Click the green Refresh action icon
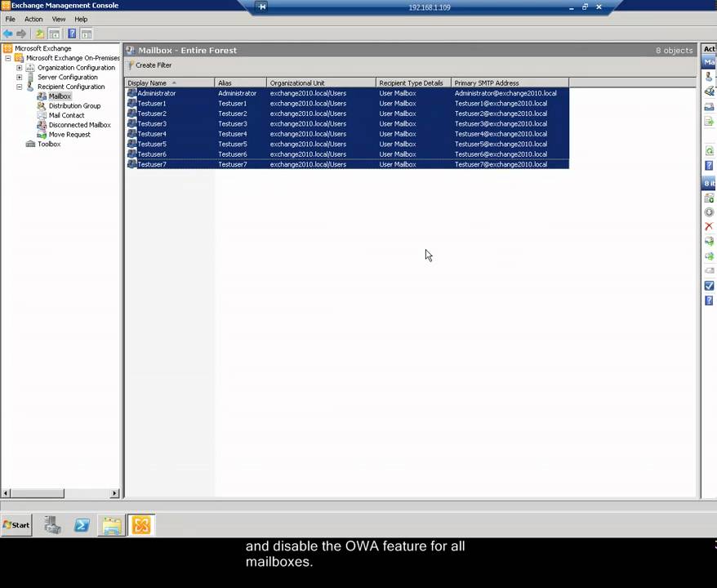The image size is (717, 588). click(709, 151)
